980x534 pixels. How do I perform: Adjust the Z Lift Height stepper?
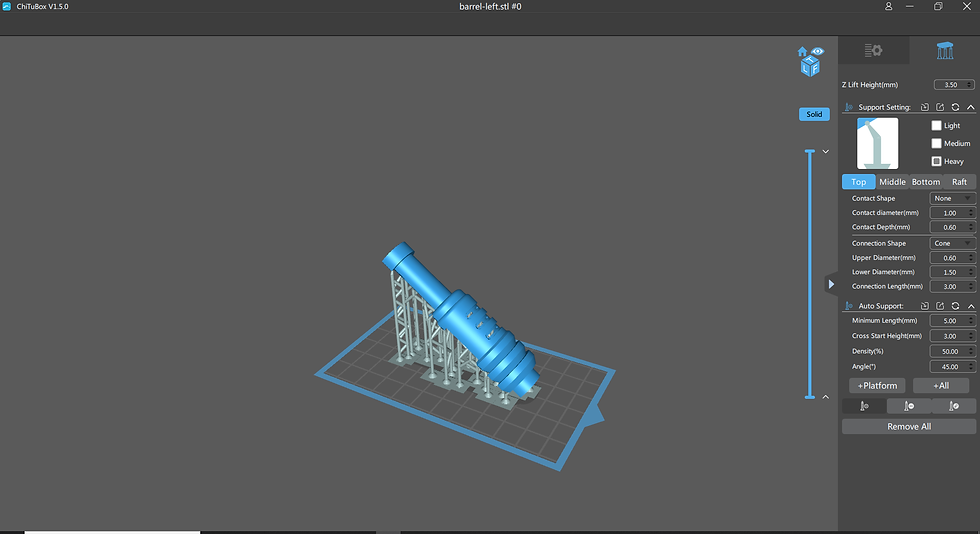click(x=970, y=84)
